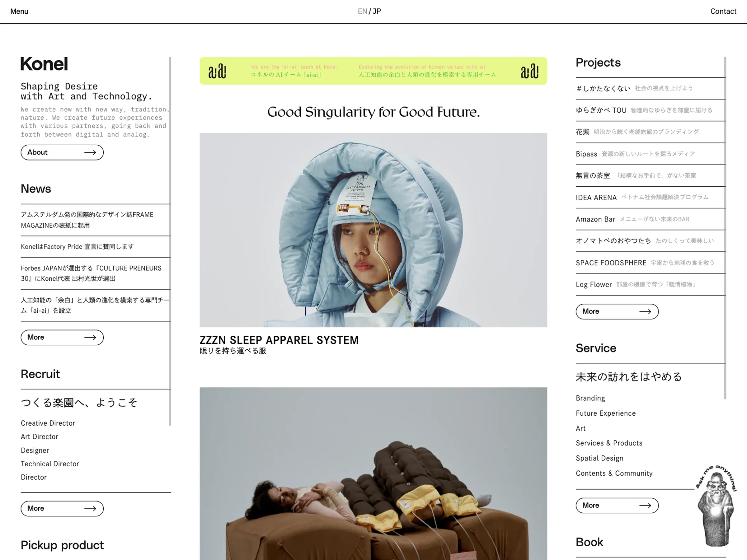Switch language to JP

point(377,12)
